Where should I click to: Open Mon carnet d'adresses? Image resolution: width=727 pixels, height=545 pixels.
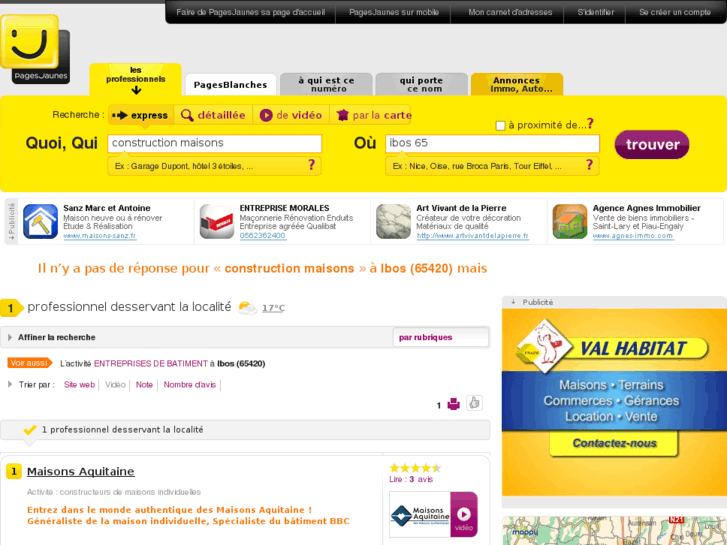click(510, 13)
